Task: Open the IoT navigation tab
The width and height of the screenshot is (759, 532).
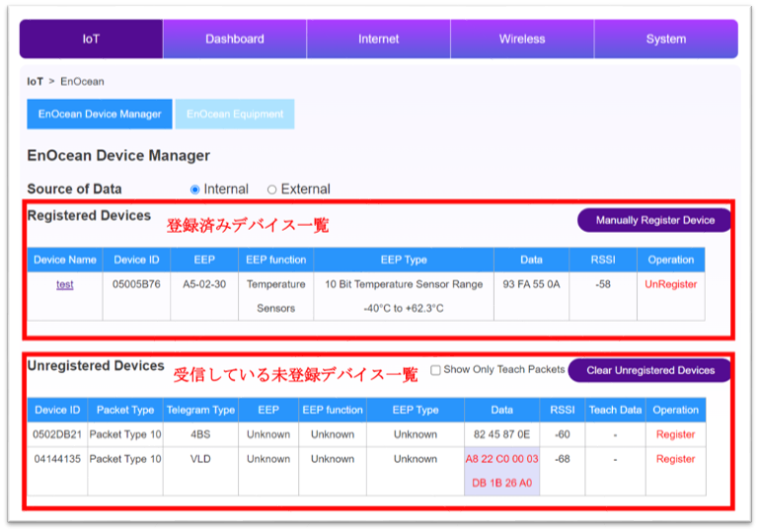Action: coord(91,39)
